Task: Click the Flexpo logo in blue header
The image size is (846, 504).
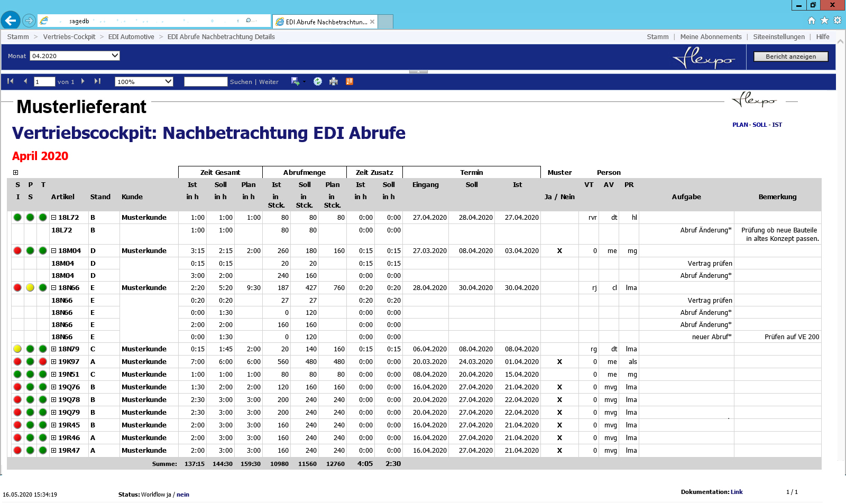Action: click(x=704, y=58)
